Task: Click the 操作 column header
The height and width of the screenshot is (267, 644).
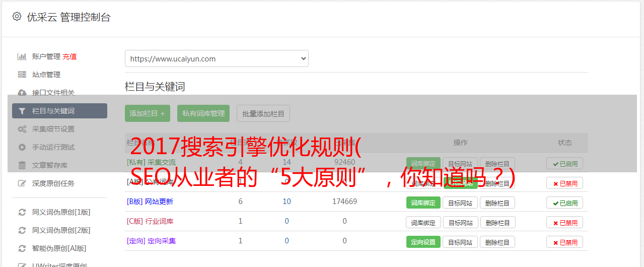Action: 461,143
